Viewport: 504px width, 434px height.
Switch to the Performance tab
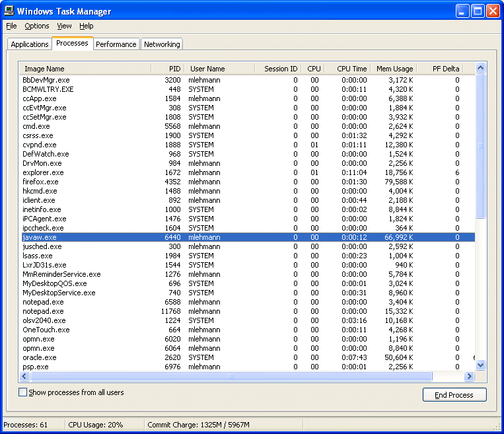(x=116, y=44)
